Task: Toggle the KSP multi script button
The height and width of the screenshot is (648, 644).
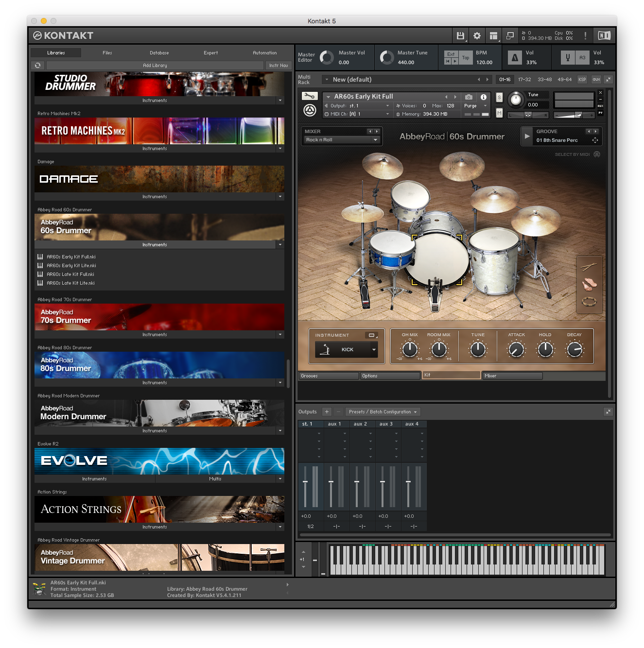Action: pos(582,79)
